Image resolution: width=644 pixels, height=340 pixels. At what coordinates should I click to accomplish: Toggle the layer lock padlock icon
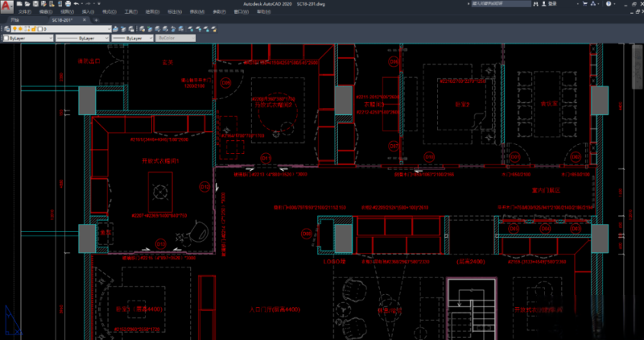(33, 29)
